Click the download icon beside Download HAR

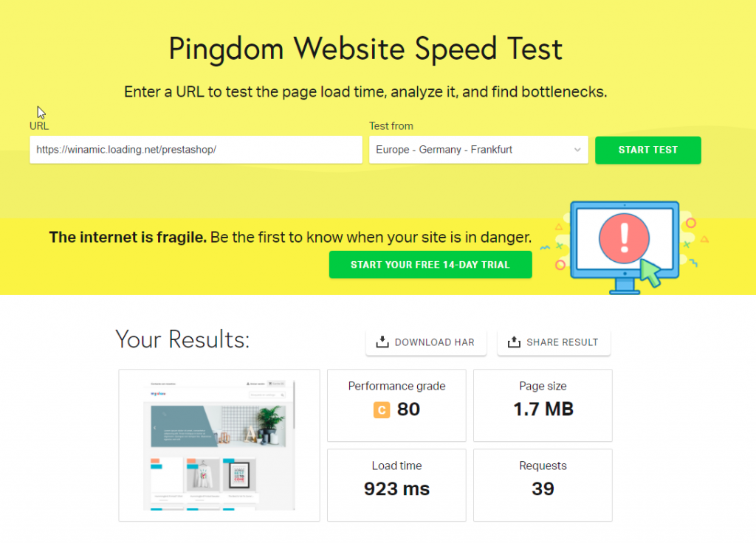coord(382,342)
